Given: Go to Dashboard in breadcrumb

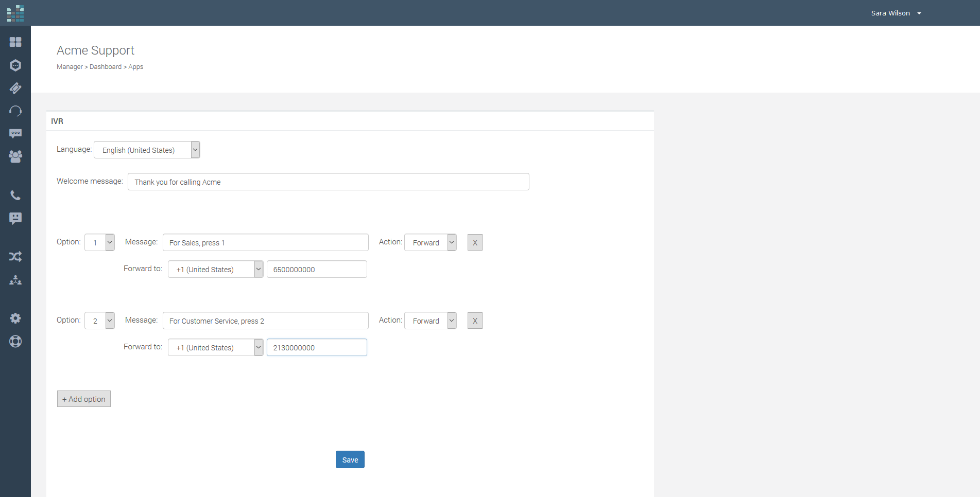Looking at the screenshot, I should point(106,67).
